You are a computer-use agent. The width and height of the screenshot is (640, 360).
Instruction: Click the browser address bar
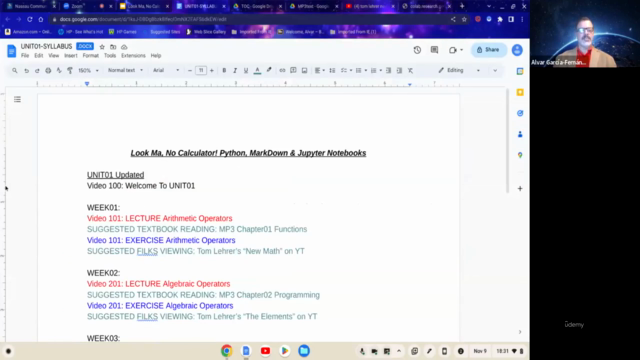[249, 19]
